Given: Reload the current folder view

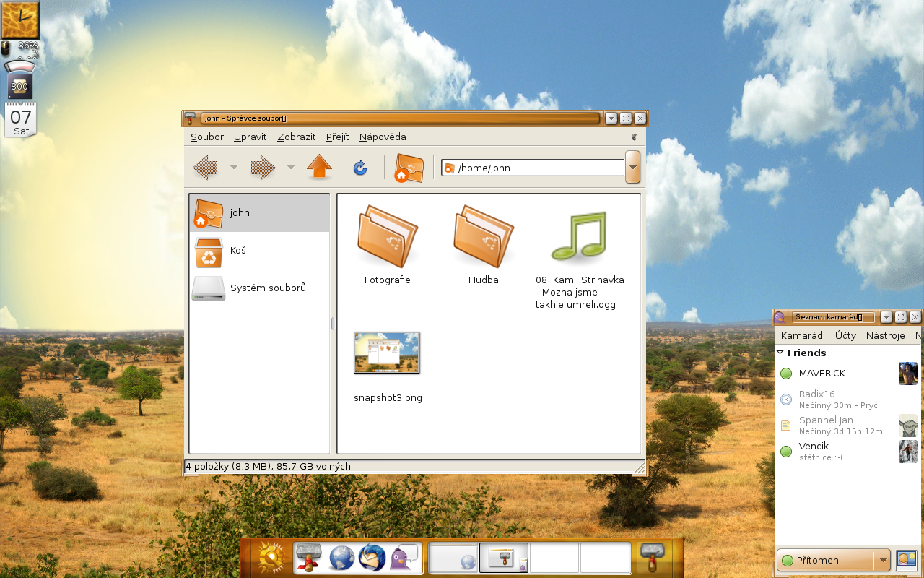Looking at the screenshot, I should pos(360,168).
